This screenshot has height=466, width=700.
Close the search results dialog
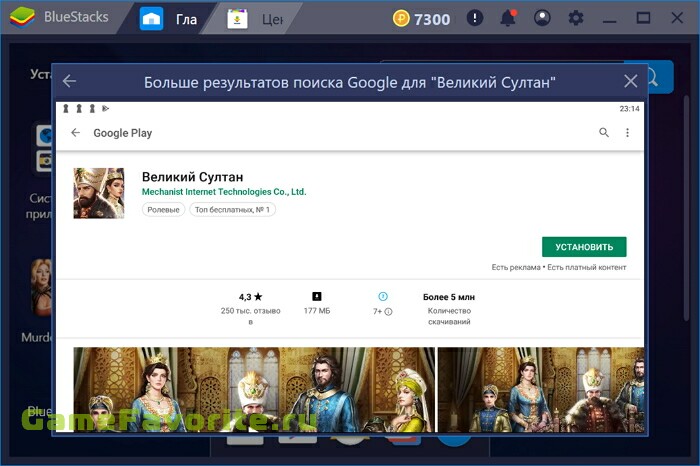coord(630,81)
